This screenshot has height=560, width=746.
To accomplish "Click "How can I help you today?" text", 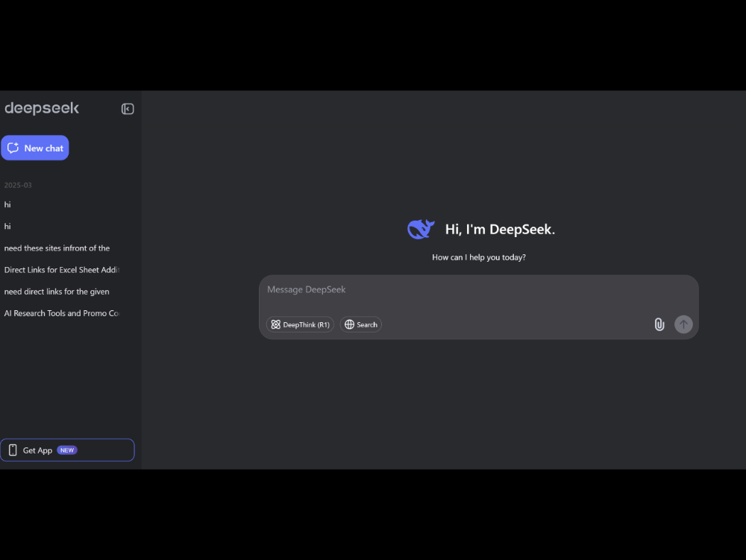I will [479, 257].
